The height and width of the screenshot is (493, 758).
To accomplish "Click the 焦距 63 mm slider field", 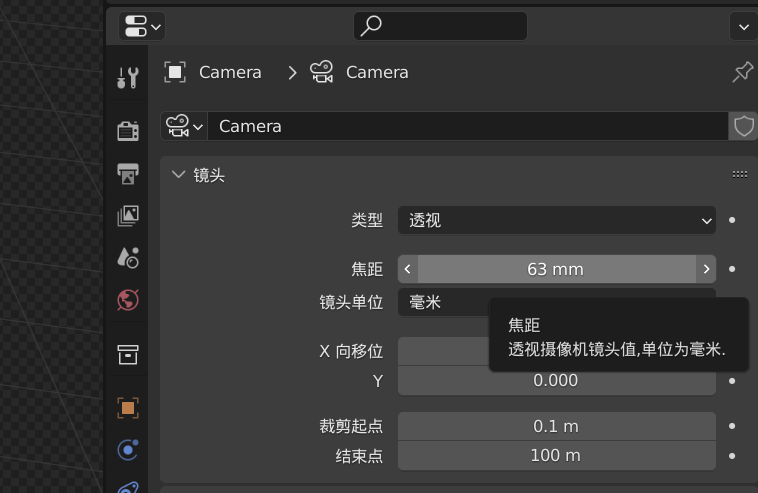I will point(556,269).
